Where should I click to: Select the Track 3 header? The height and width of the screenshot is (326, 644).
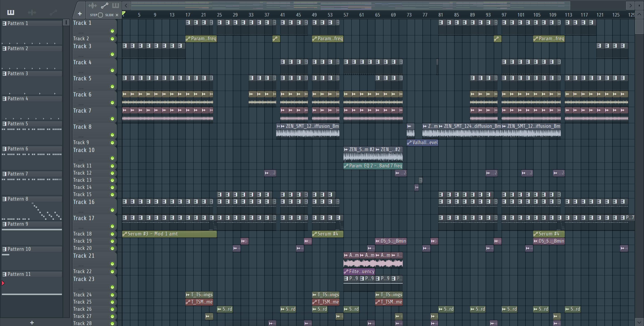(x=95, y=50)
